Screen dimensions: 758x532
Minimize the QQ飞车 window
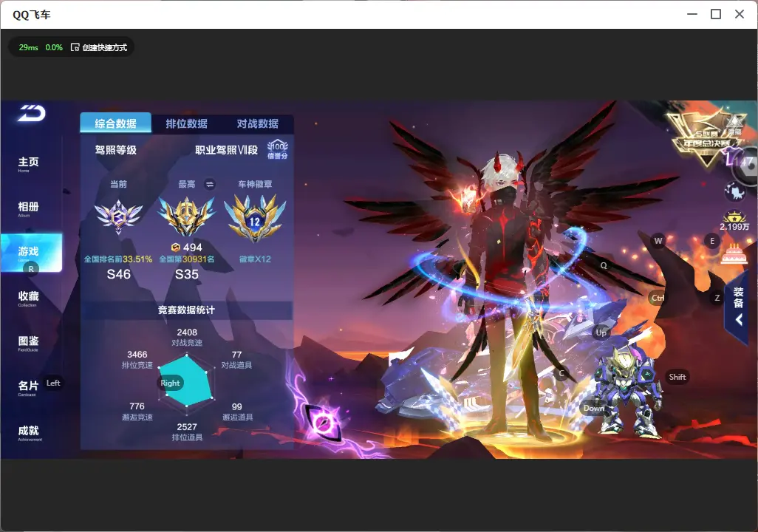(692, 15)
